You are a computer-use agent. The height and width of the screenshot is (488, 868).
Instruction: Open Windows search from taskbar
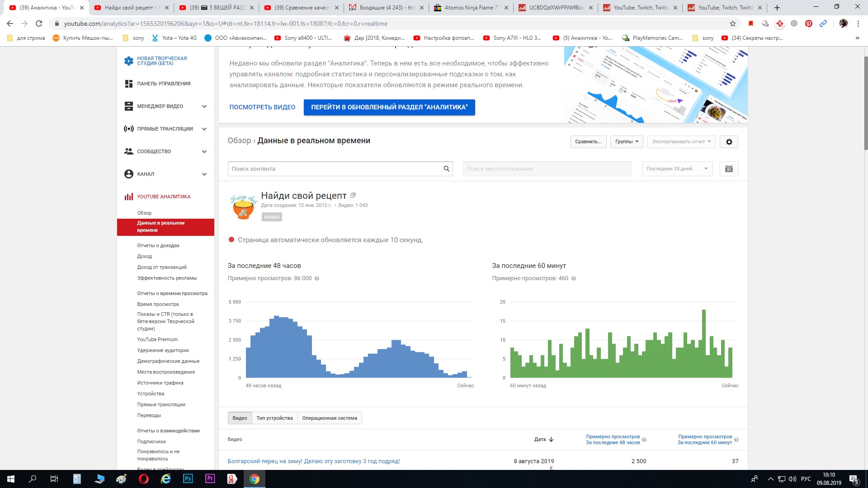(x=33, y=479)
